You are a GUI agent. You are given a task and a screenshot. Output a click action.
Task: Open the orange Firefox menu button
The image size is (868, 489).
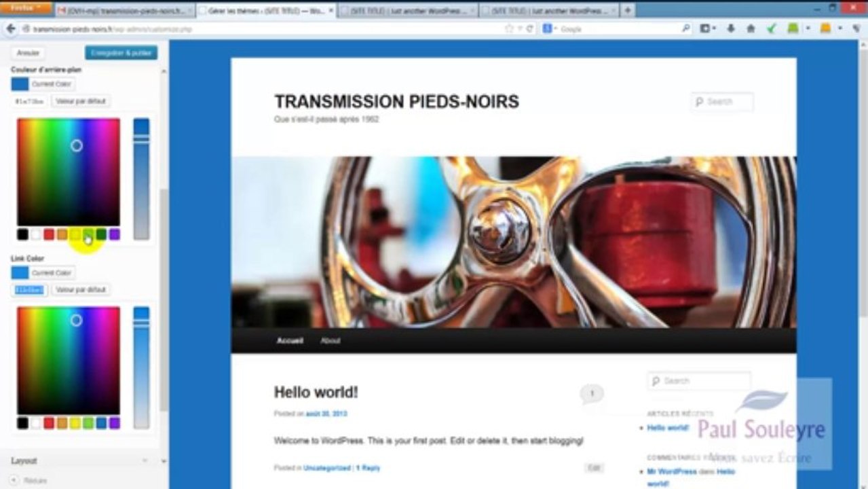click(26, 7)
